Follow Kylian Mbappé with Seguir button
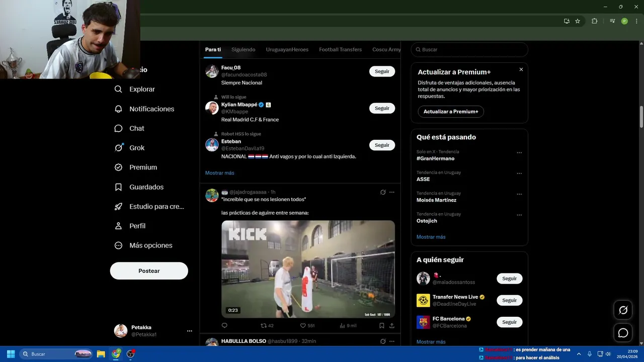644x362 pixels. tap(382, 108)
